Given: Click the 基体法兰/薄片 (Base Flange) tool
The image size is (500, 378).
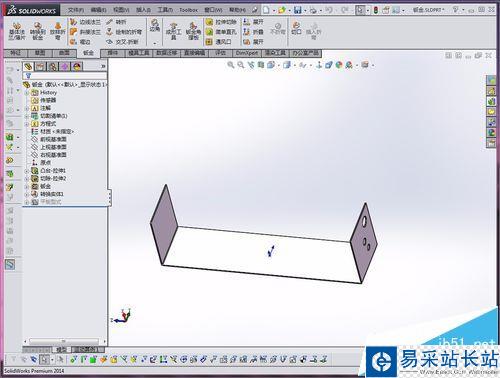Looking at the screenshot, I should (17, 31).
